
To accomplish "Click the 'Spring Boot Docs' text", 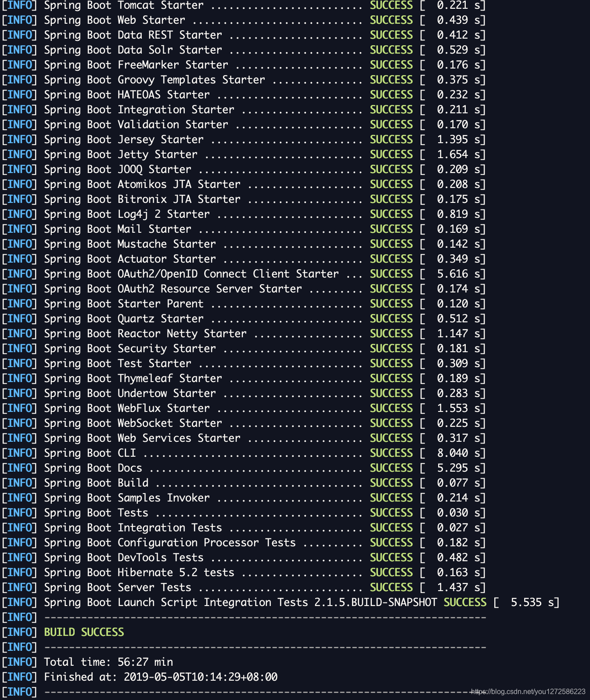I will (93, 468).
